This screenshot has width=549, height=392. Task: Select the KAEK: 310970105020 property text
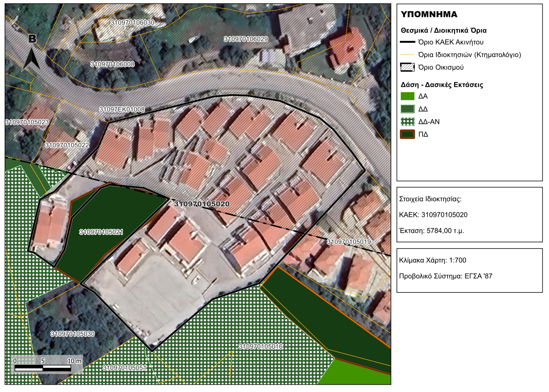click(x=433, y=215)
